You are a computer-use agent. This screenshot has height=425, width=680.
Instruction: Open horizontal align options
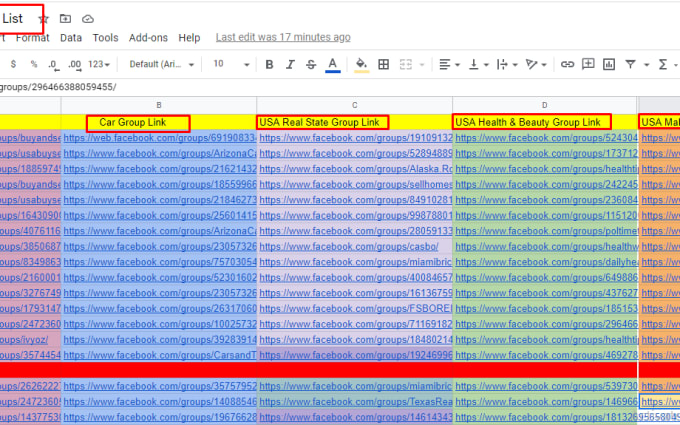pos(449,65)
